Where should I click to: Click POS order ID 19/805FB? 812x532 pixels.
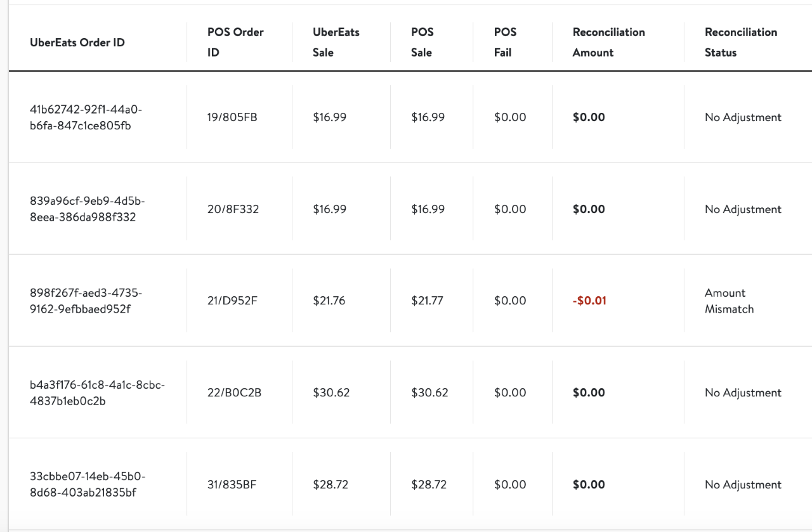(232, 117)
